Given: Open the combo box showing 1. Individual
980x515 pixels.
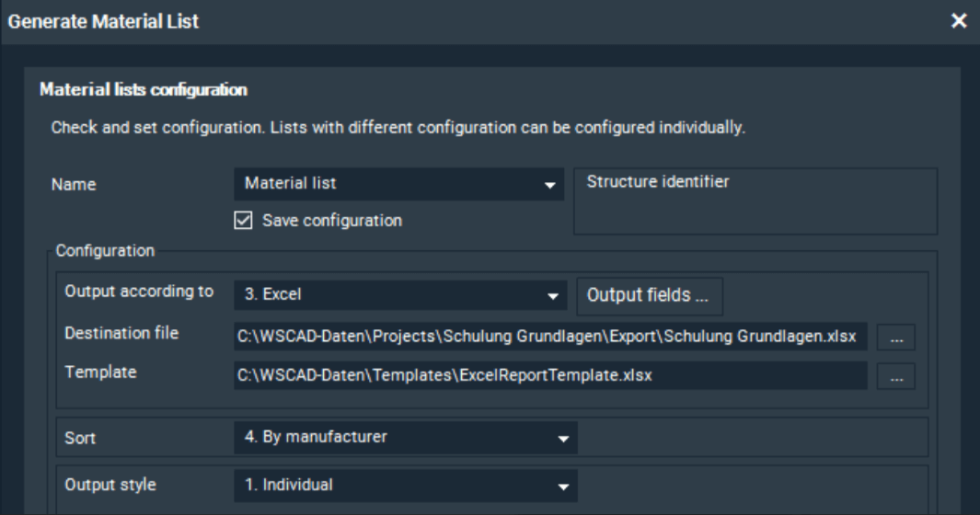Looking at the screenshot, I should click(x=396, y=486).
